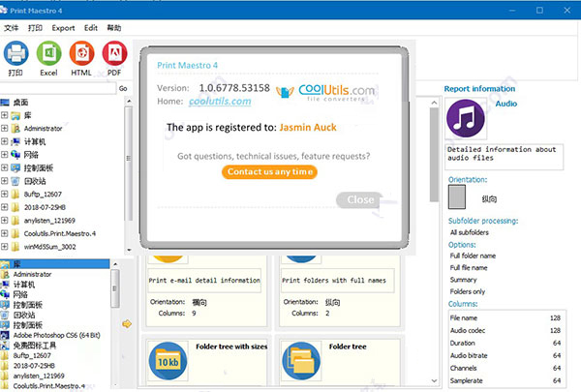Select the Audio codec column row
The width and height of the screenshot is (581, 392).
coord(505,330)
